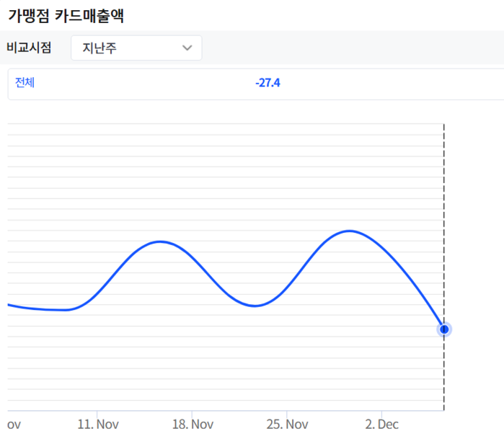Click the chevron arrow in 지난주 box

(187, 48)
